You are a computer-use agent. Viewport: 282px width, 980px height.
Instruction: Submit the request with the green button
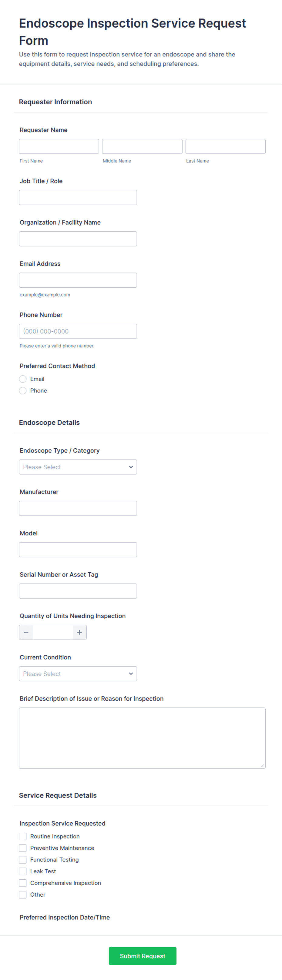click(142, 956)
